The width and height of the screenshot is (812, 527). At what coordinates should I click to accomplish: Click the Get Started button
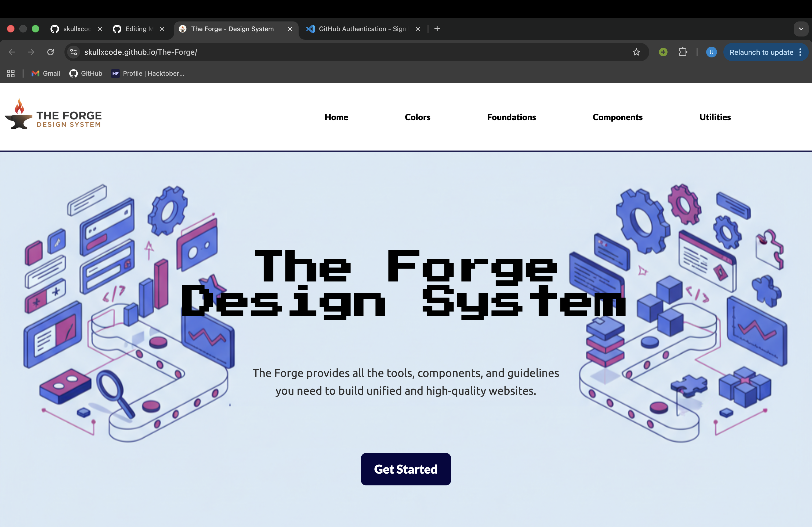click(406, 469)
